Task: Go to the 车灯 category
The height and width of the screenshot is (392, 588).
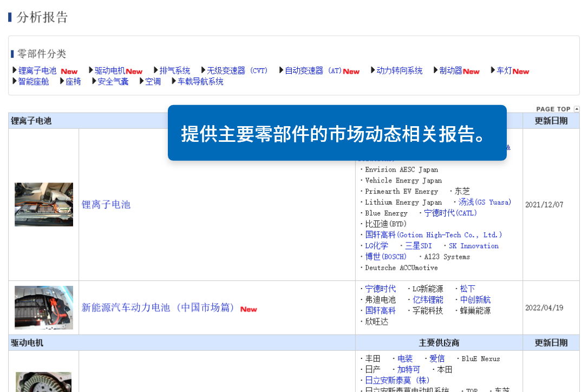Action: 505,70
